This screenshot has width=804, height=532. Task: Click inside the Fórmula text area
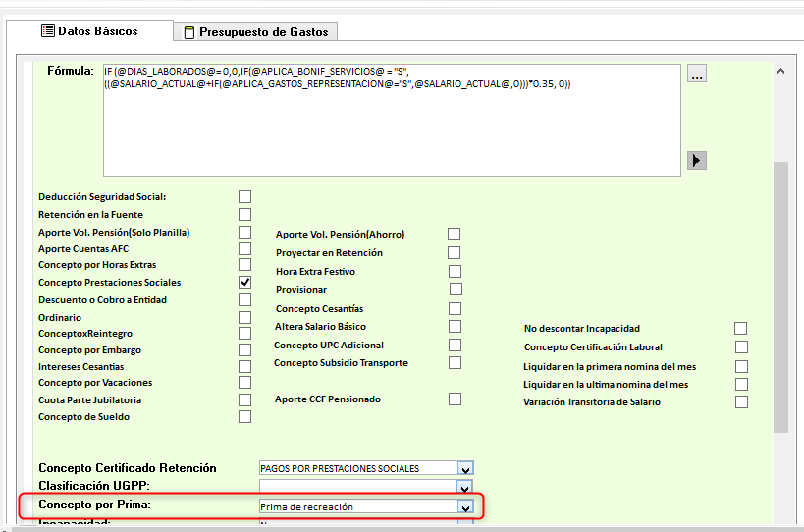click(391, 128)
